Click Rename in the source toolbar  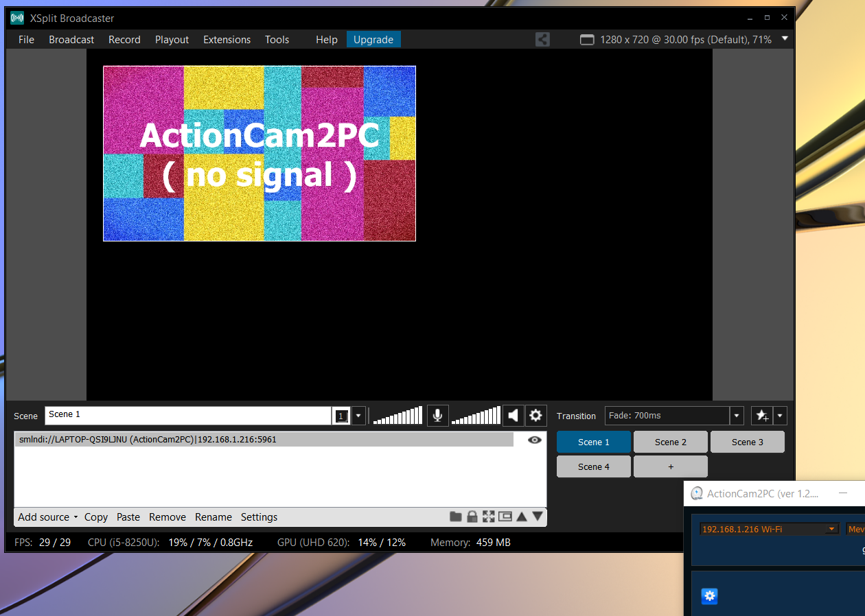[x=214, y=517]
